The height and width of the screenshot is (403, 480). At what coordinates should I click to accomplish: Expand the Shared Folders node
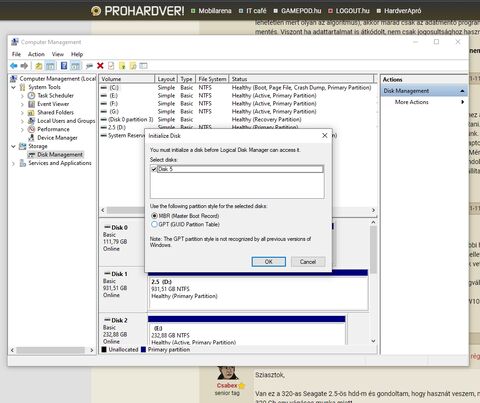pyautogui.click(x=22, y=113)
